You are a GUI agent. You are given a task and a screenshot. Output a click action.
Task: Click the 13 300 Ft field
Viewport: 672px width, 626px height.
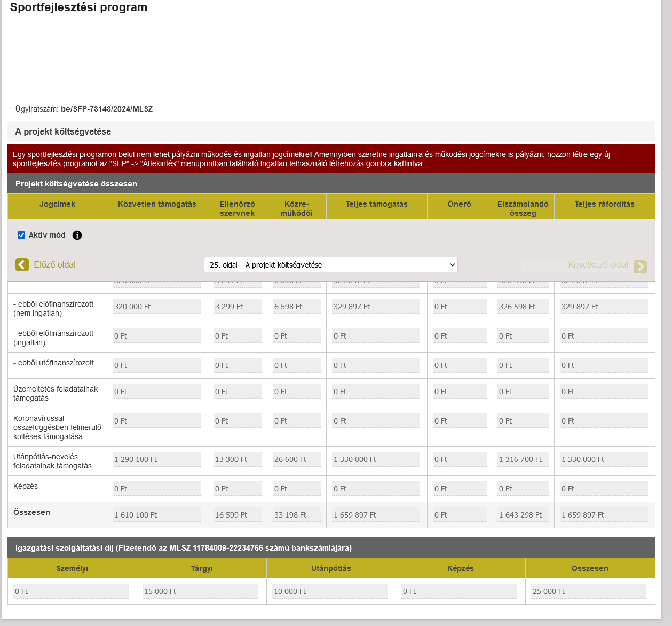coord(238,459)
